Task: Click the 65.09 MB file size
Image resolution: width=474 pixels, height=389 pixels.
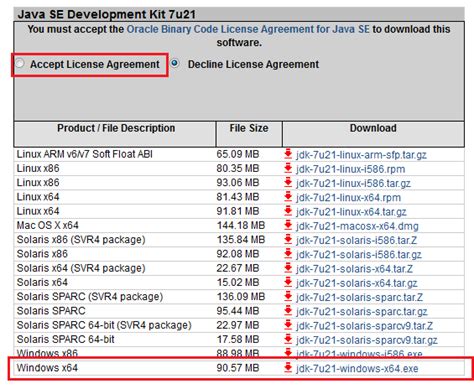Action: 238,154
